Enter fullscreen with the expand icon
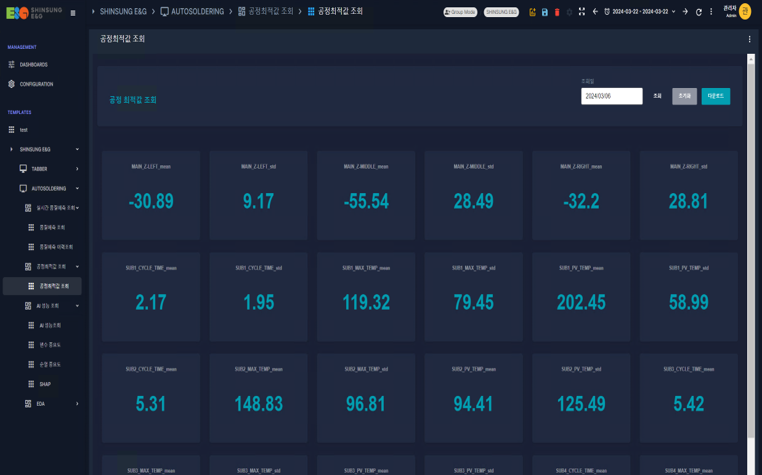Image resolution: width=762 pixels, height=475 pixels. 582,12
